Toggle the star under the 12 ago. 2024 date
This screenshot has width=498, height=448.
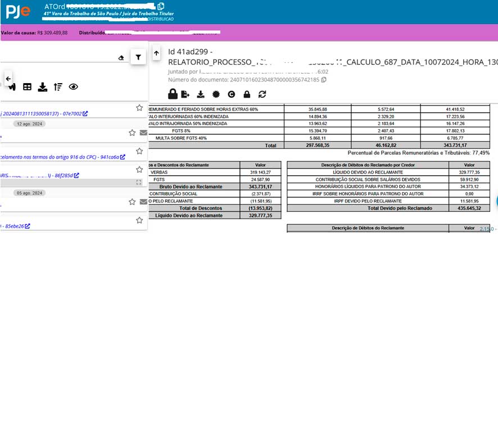(132, 133)
